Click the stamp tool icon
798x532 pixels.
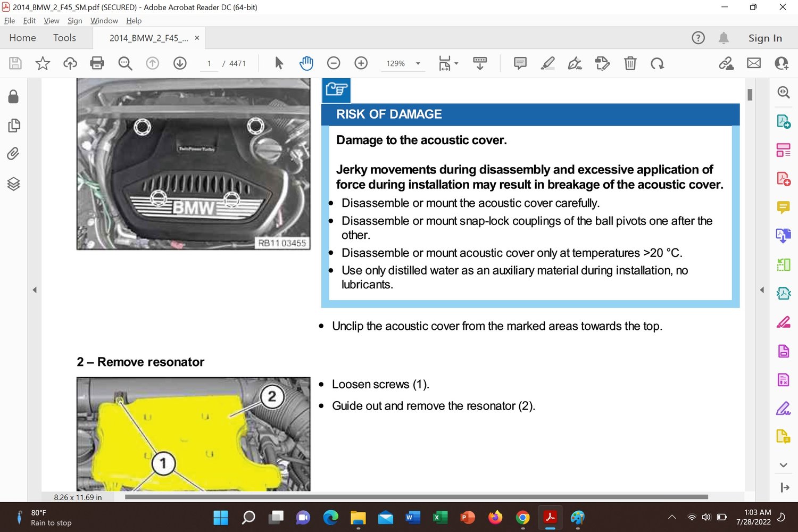tap(602, 63)
